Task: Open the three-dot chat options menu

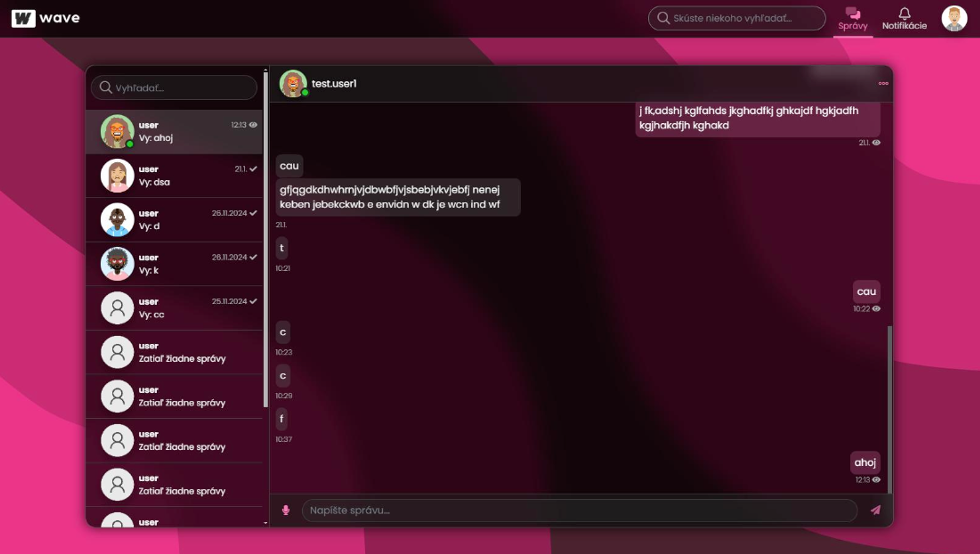Action: point(883,83)
